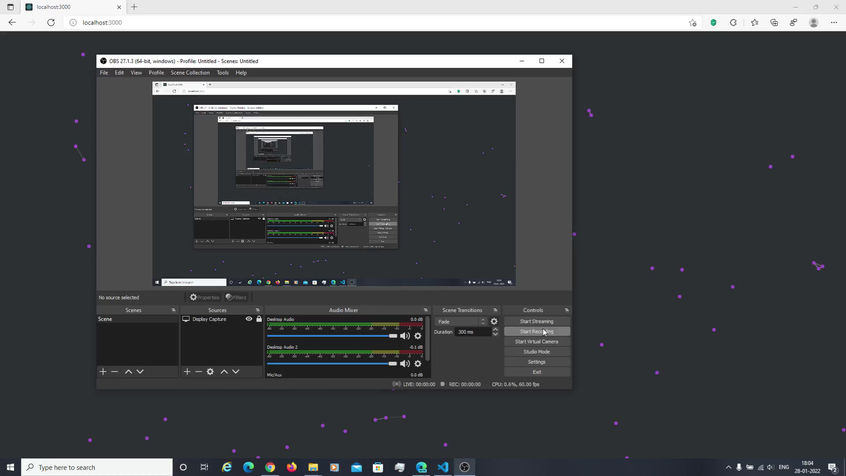This screenshot has height=476, width=846.
Task: Open the Help menu in OBS
Action: pyautogui.click(x=241, y=72)
